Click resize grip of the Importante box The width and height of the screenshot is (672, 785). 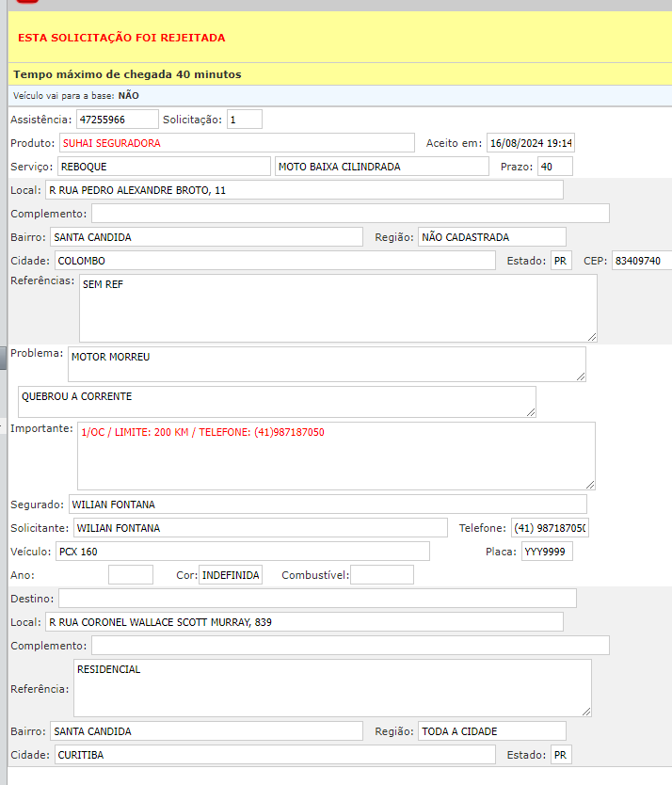pyautogui.click(x=590, y=484)
